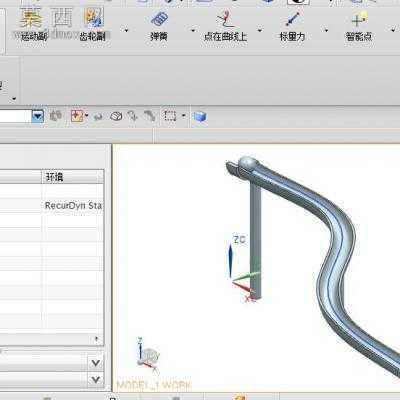The height and width of the screenshot is (400, 400).
Task: Open the arrow beside the orange selection icon
Action: 87,116
